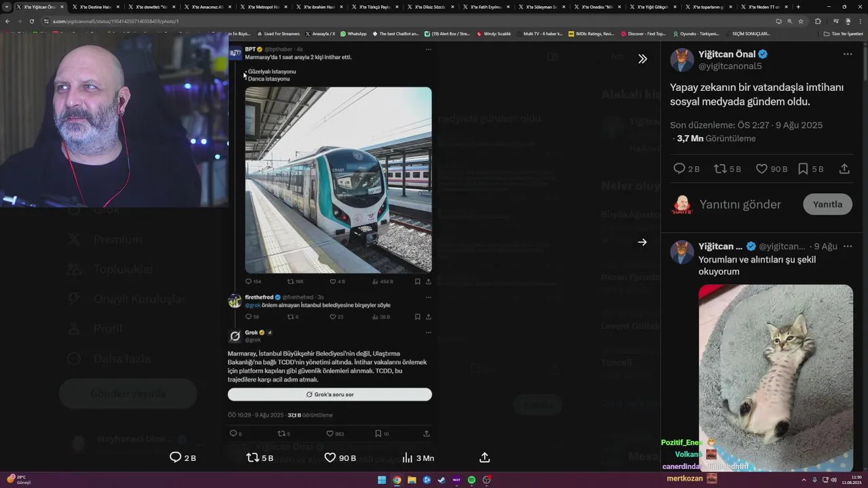
Task: Show hidden tray icons chevron
Action: coord(804,480)
